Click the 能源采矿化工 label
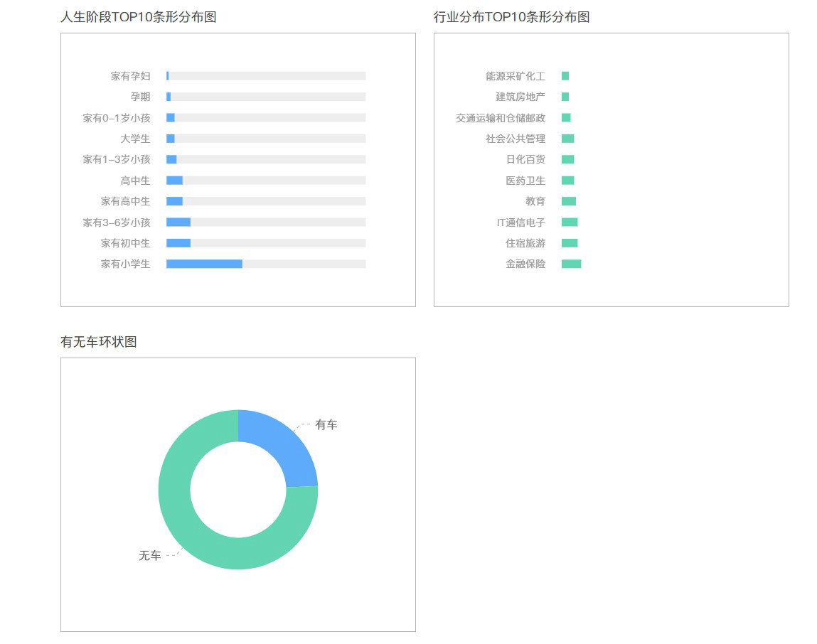 pos(516,76)
